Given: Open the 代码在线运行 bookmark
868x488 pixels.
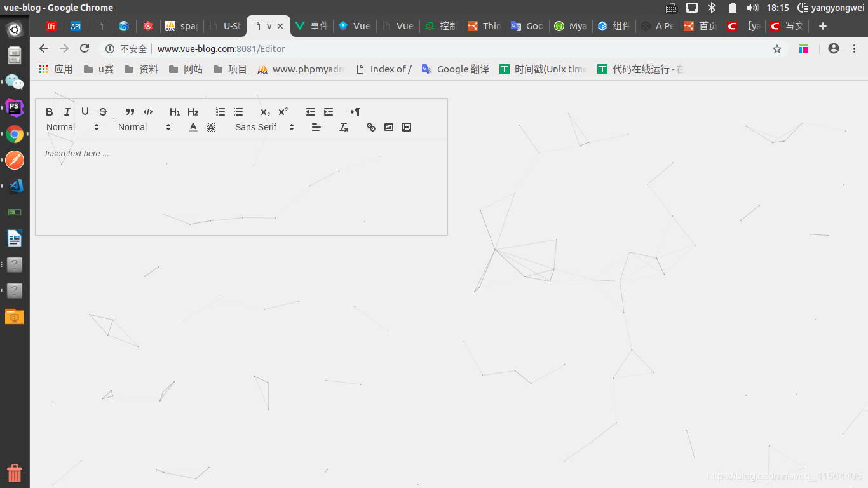Looking at the screenshot, I should pos(641,69).
